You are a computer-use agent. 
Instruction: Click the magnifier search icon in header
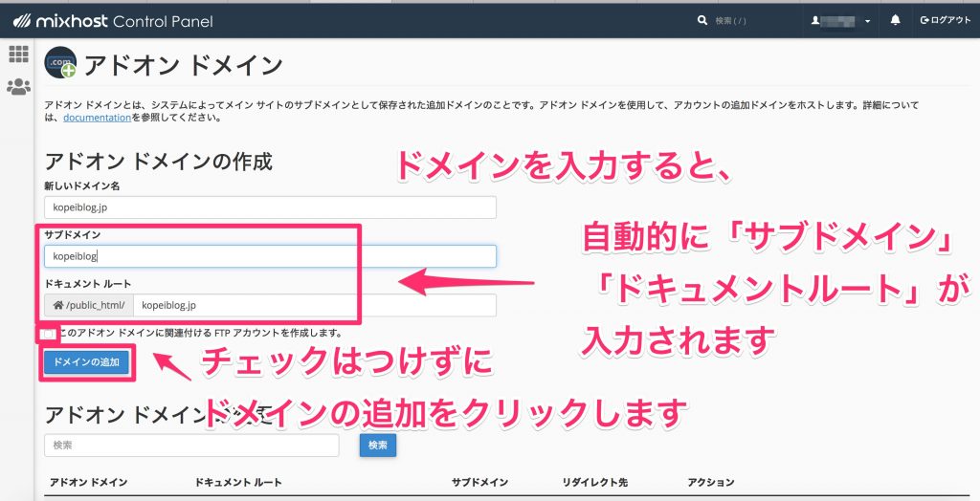point(702,20)
